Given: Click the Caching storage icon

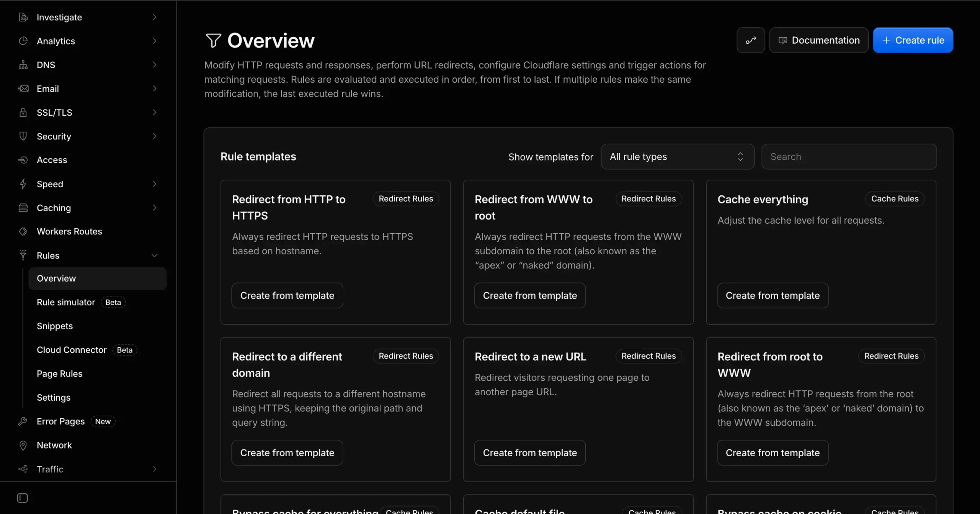Looking at the screenshot, I should pos(23,208).
